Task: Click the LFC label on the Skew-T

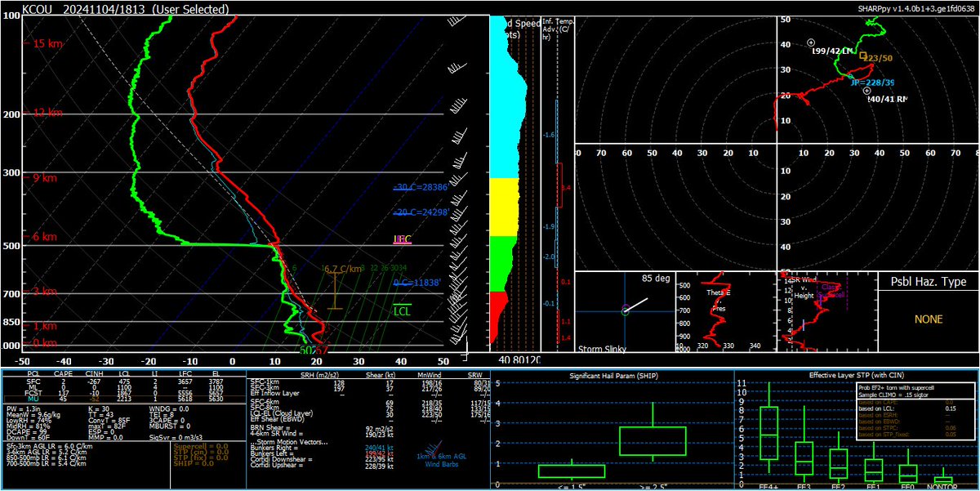Action: [x=401, y=239]
